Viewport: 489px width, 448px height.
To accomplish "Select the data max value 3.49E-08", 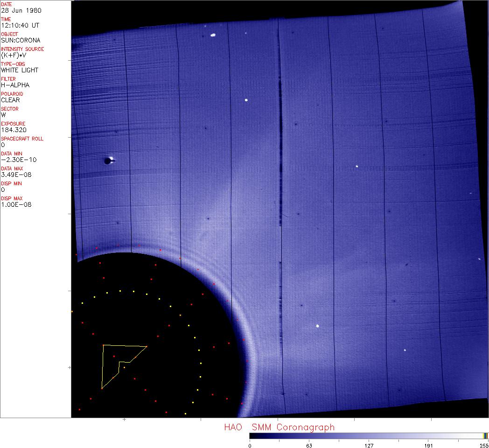I will [15, 175].
